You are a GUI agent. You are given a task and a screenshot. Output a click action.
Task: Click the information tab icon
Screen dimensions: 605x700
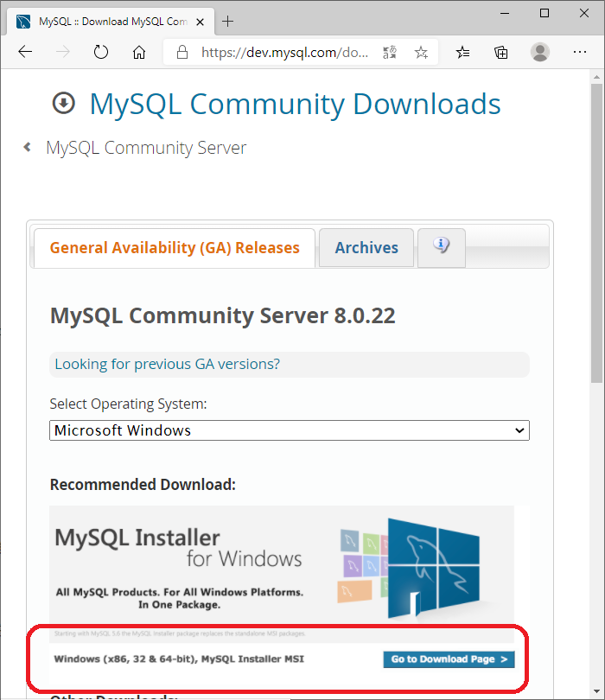coord(442,247)
